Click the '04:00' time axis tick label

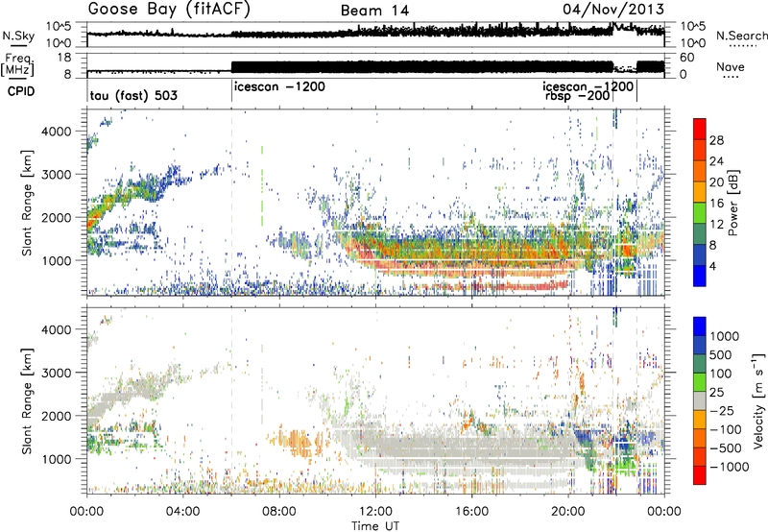pos(183,512)
